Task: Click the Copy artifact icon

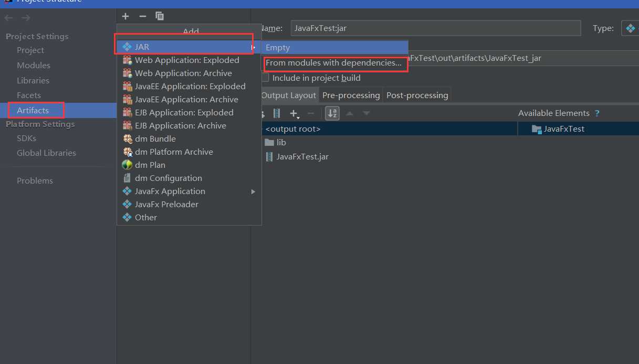Action: pyautogui.click(x=160, y=17)
